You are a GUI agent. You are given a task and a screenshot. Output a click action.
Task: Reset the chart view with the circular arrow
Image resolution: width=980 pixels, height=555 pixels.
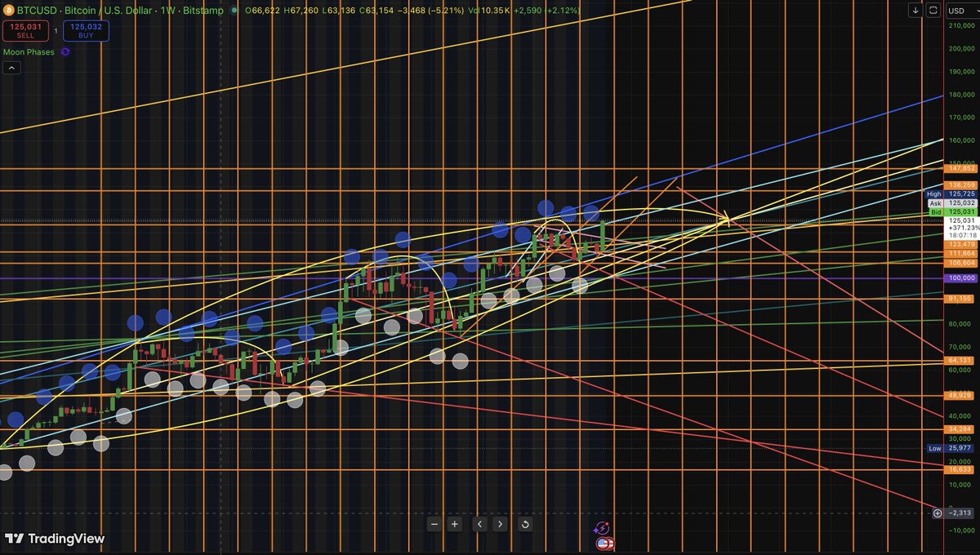coord(525,524)
